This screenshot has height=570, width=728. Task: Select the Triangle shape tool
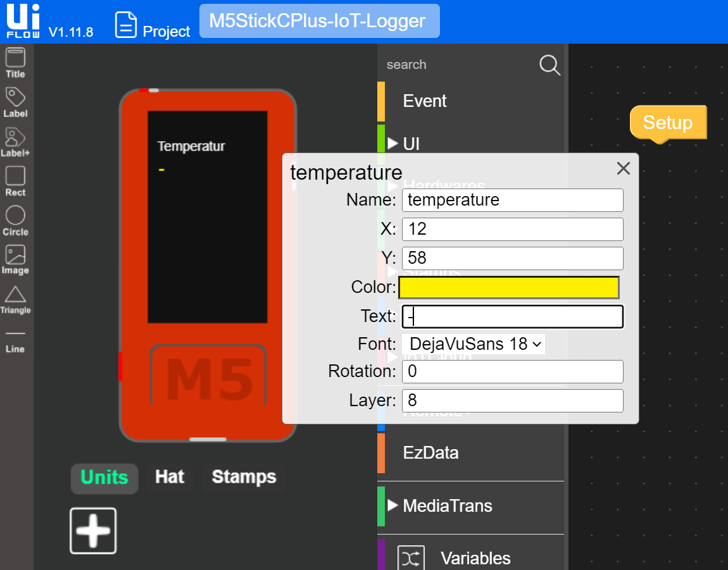click(x=15, y=300)
